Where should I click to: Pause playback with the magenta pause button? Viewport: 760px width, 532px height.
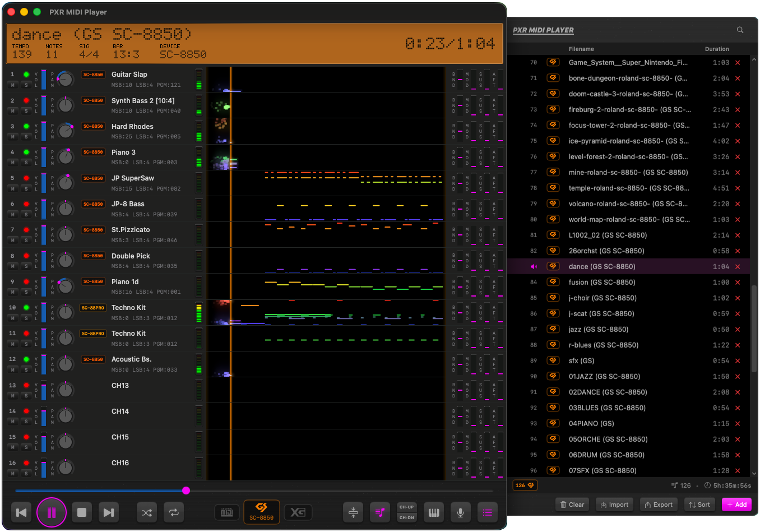pos(52,512)
